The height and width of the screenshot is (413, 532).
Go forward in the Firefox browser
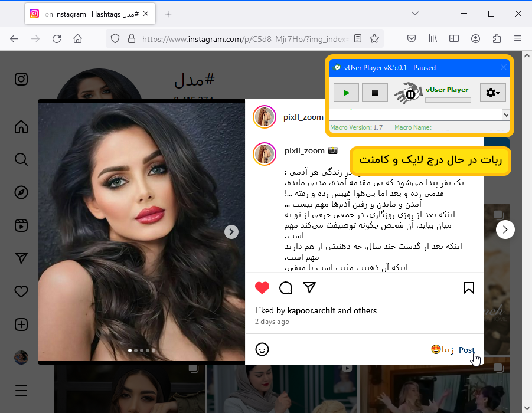click(x=35, y=39)
